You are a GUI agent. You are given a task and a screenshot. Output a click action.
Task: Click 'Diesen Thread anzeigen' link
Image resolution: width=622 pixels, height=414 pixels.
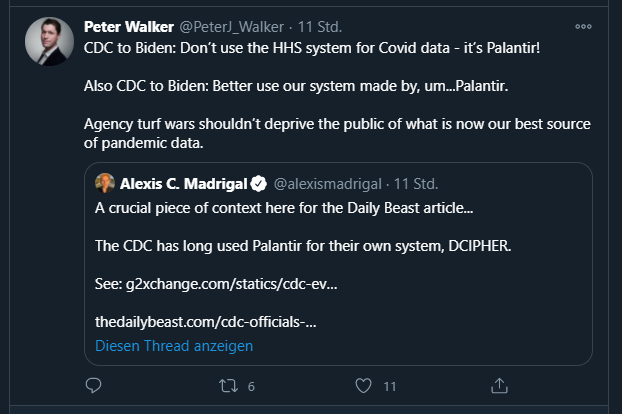coord(174,346)
